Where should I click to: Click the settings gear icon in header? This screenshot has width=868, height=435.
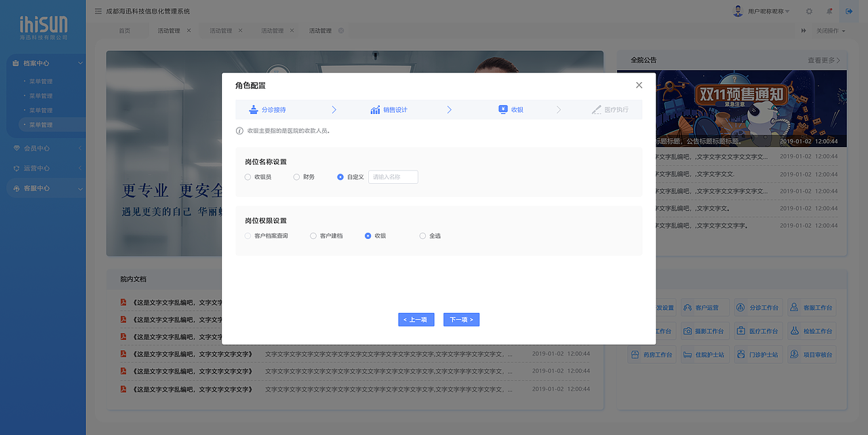[808, 11]
